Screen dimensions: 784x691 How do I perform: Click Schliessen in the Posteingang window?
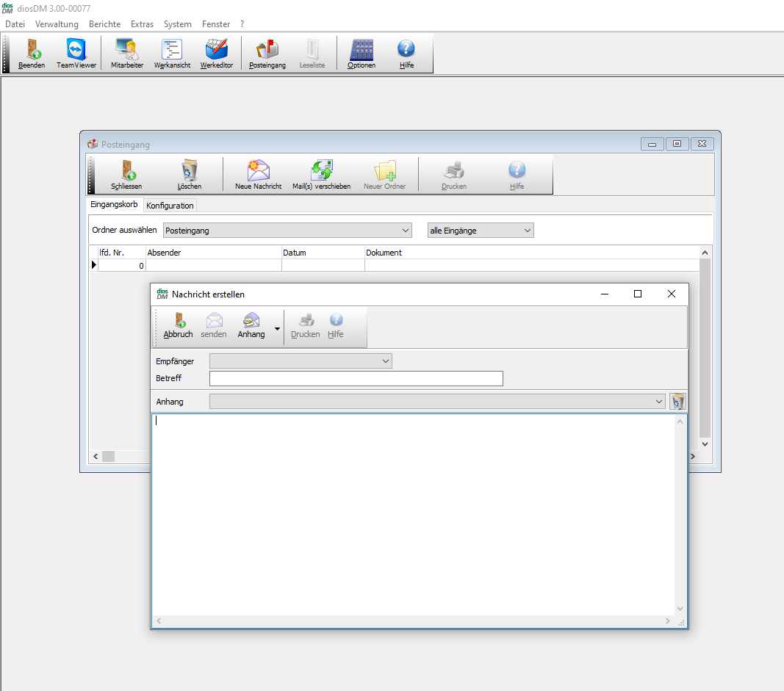[x=126, y=174]
